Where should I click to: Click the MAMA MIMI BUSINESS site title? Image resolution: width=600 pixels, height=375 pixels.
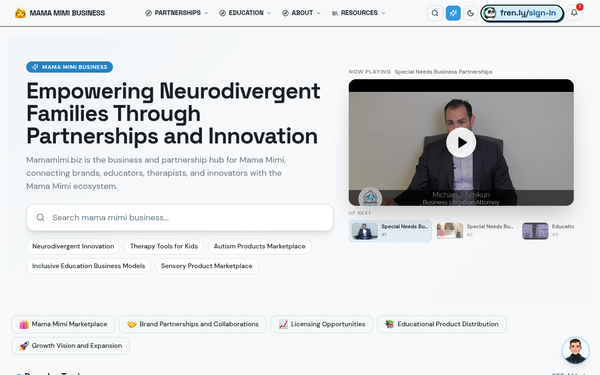(x=67, y=13)
